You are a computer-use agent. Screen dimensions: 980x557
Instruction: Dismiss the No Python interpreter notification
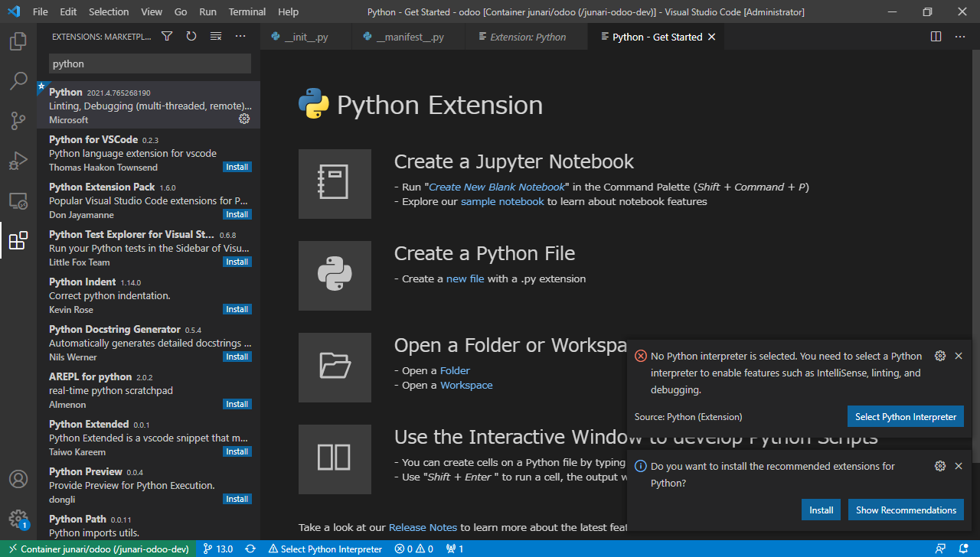point(959,356)
